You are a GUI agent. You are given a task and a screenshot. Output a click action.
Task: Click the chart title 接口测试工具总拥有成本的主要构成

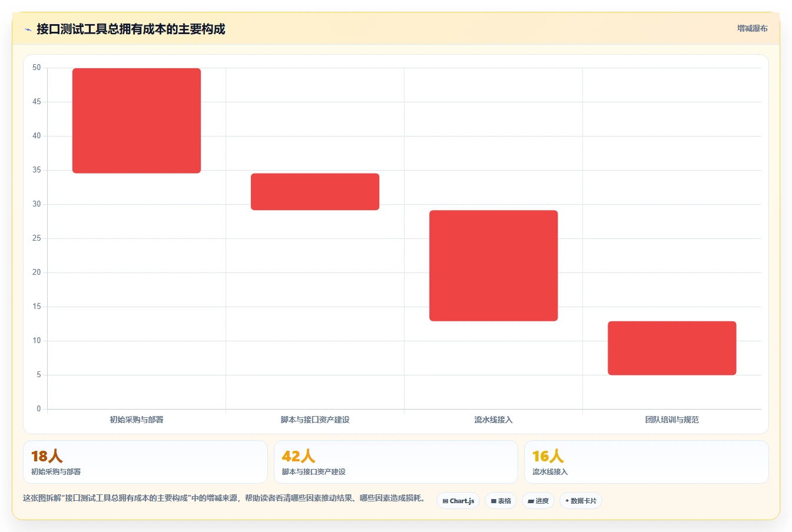131,29
